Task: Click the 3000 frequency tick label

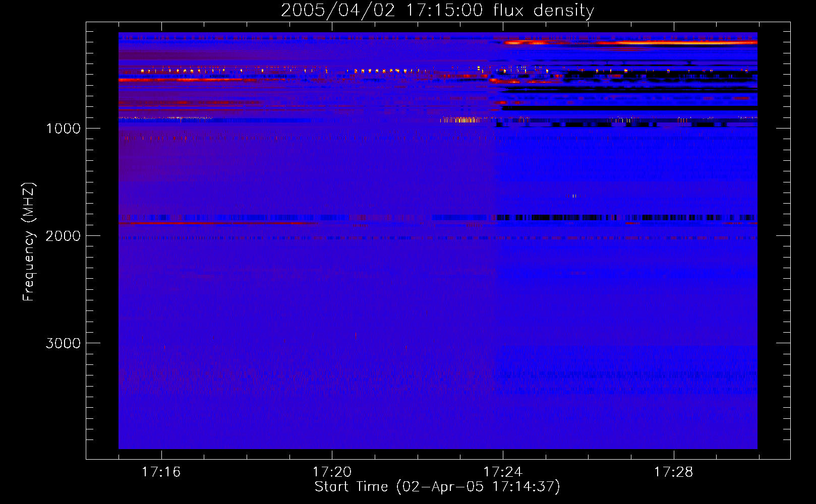Action: 63,343
